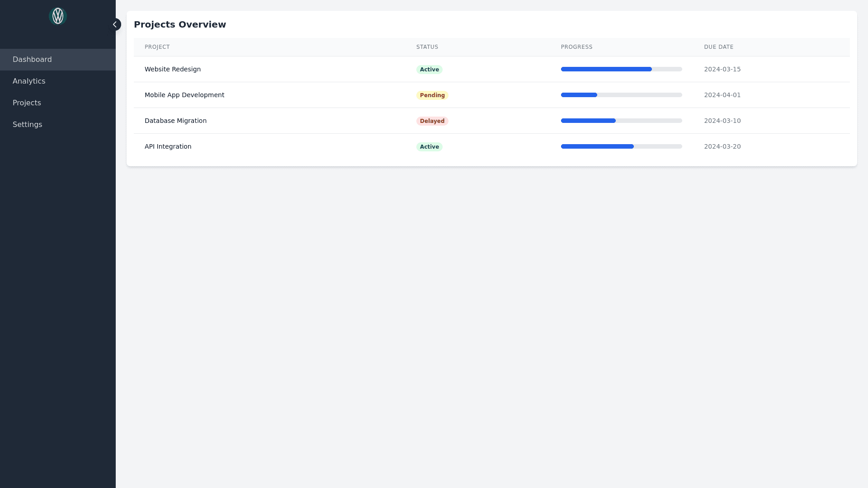
Task: Click Active badge for Website Redesign
Action: point(429,70)
